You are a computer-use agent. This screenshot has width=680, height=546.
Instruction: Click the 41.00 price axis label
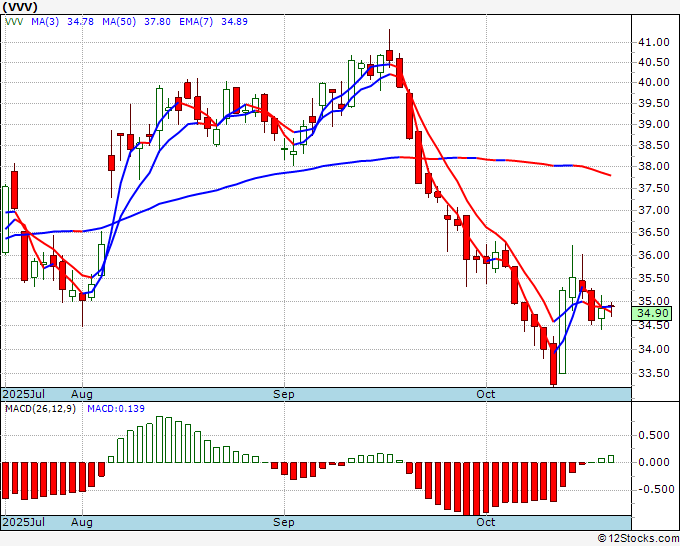[x=654, y=43]
